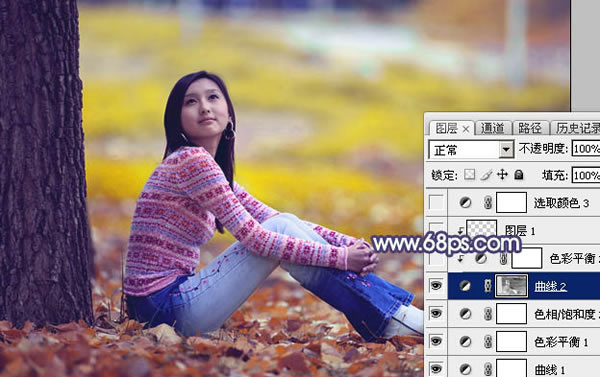Click the 不透明度 label
This screenshot has height=377, width=600.
pos(543,149)
